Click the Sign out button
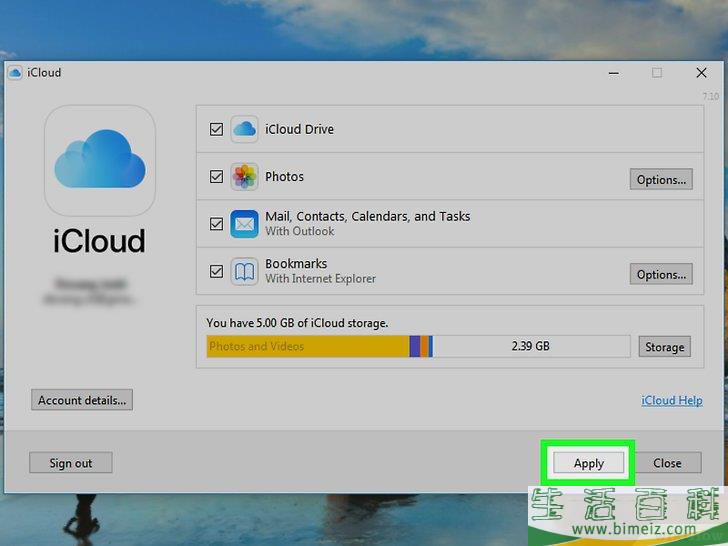Viewport: 728px width, 546px height. [71, 463]
